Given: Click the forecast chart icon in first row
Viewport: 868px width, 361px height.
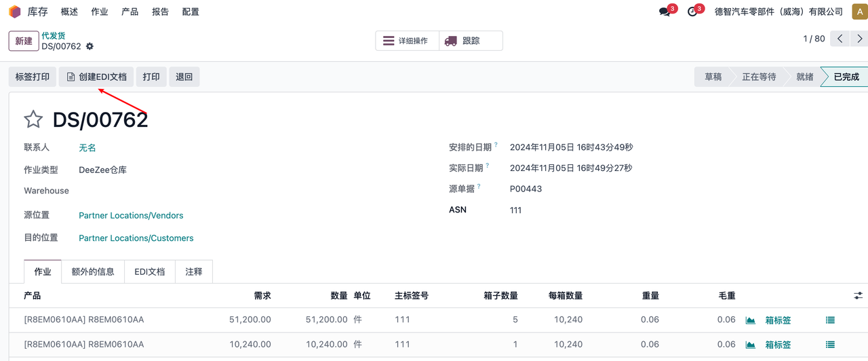Looking at the screenshot, I should coord(750,320).
